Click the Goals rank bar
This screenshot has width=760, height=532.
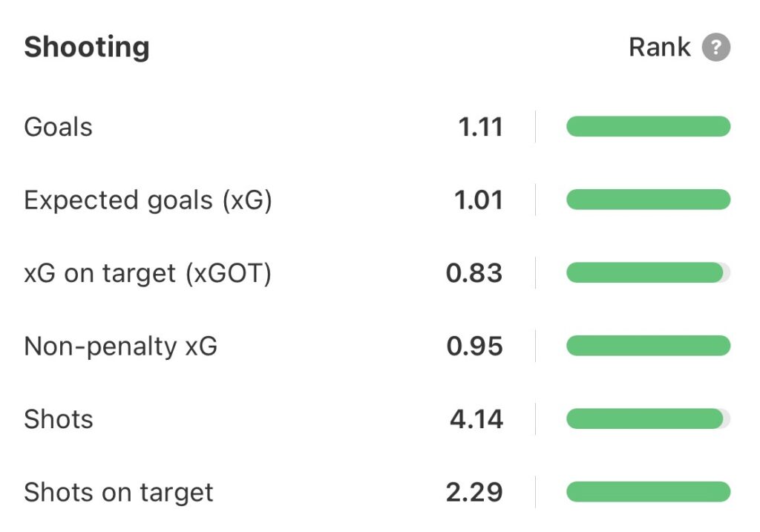click(x=648, y=127)
